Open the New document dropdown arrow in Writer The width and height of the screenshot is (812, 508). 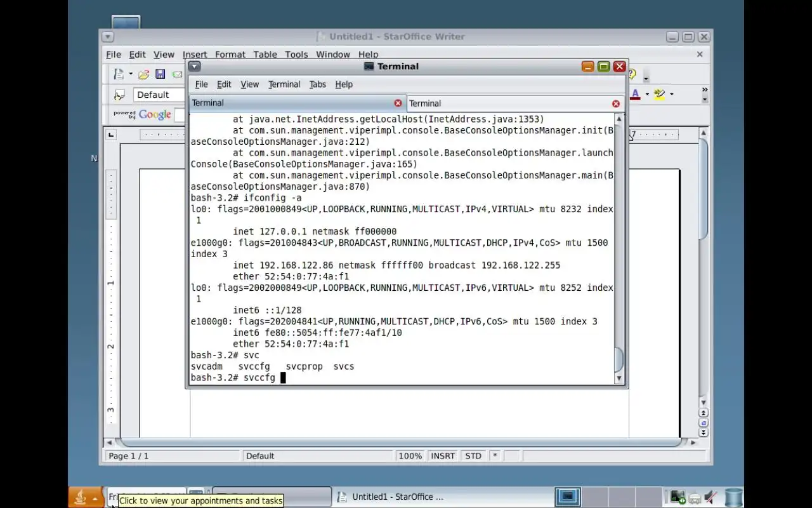[131, 74]
